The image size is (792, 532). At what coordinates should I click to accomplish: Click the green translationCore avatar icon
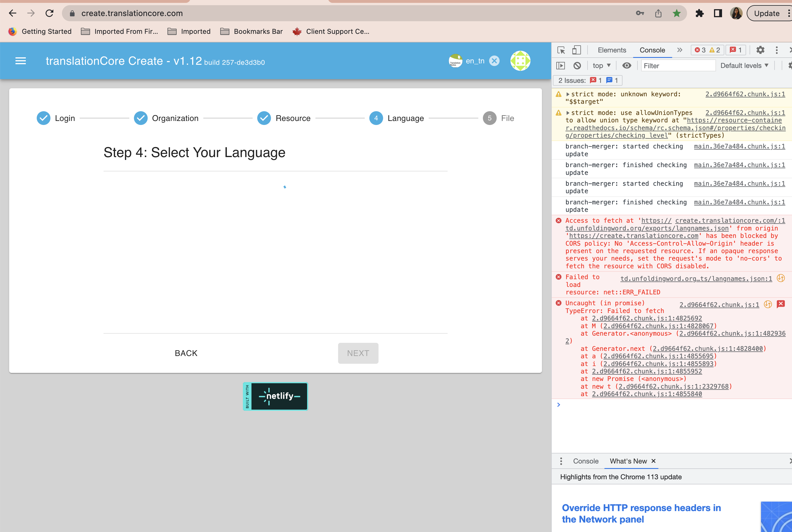[521, 61]
